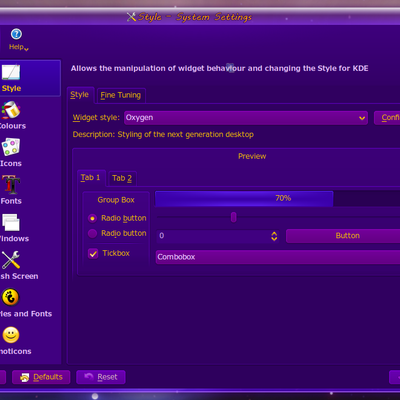Open the Splash Screen tools icon
The image size is (400, 400).
tap(11, 260)
